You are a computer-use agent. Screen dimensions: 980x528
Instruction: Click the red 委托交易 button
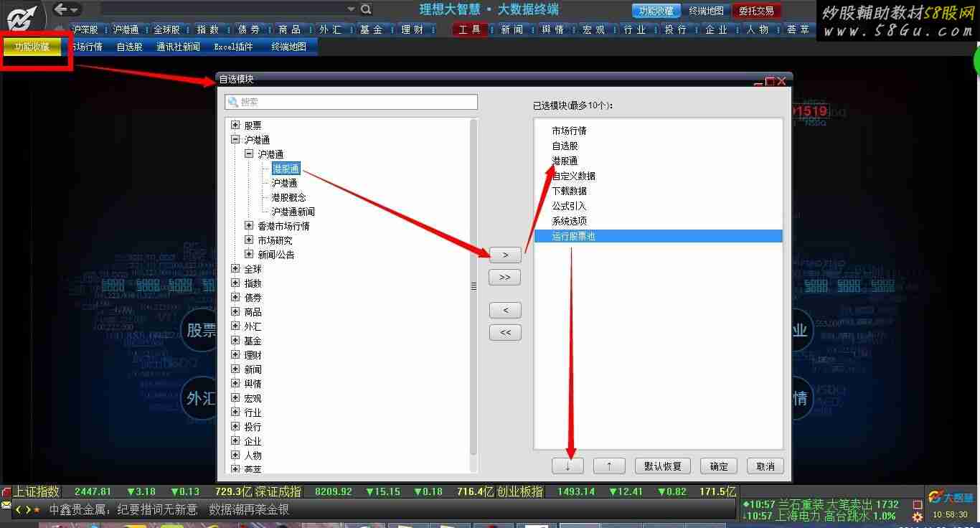pos(757,11)
